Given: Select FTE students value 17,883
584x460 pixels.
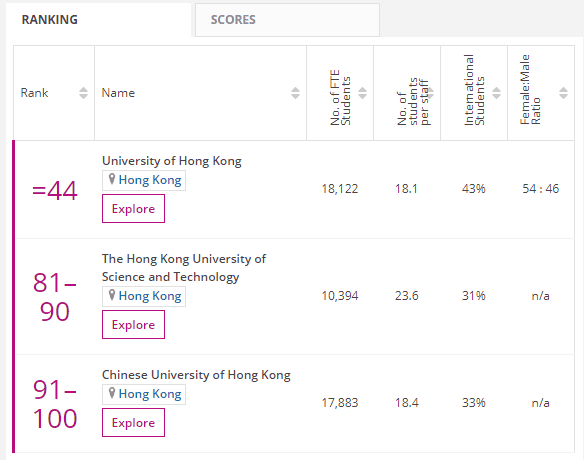Looking at the screenshot, I should (340, 403).
